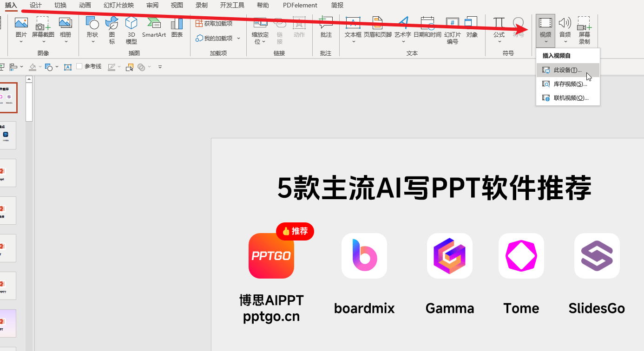Click the 日期和时间 date and time icon

[x=427, y=23]
